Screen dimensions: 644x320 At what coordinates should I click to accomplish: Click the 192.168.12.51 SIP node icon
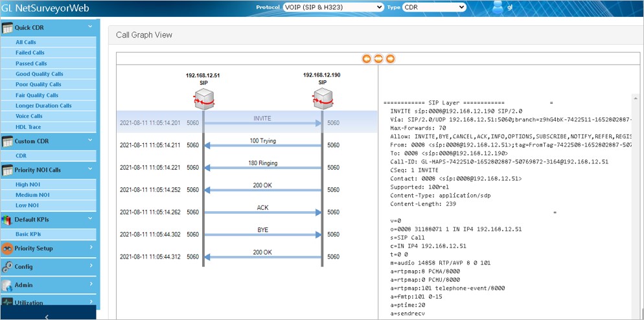[x=203, y=99]
